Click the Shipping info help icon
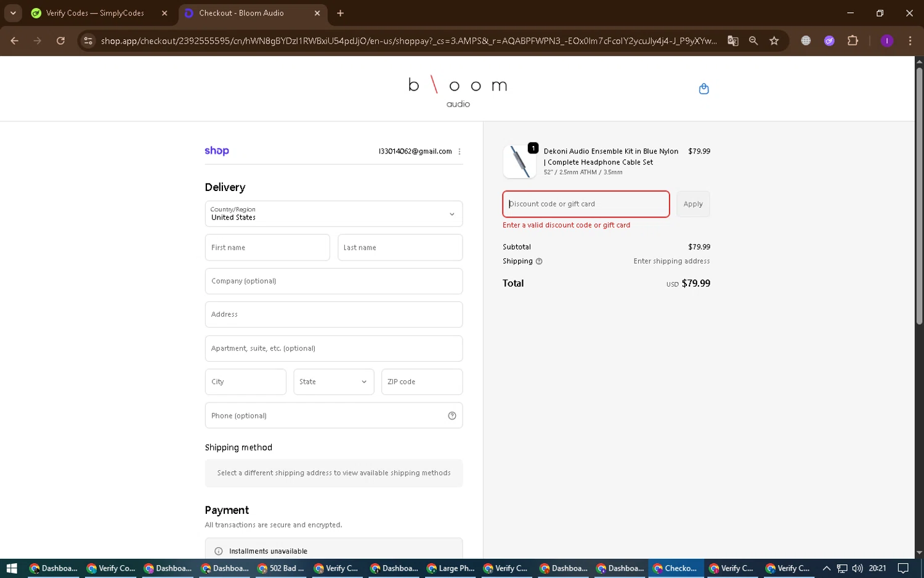This screenshot has height=578, width=924. coord(539,261)
